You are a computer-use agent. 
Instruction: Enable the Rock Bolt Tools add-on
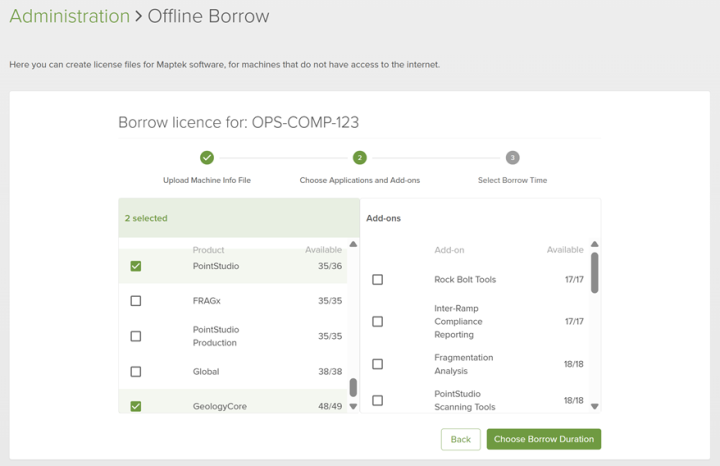[377, 280]
